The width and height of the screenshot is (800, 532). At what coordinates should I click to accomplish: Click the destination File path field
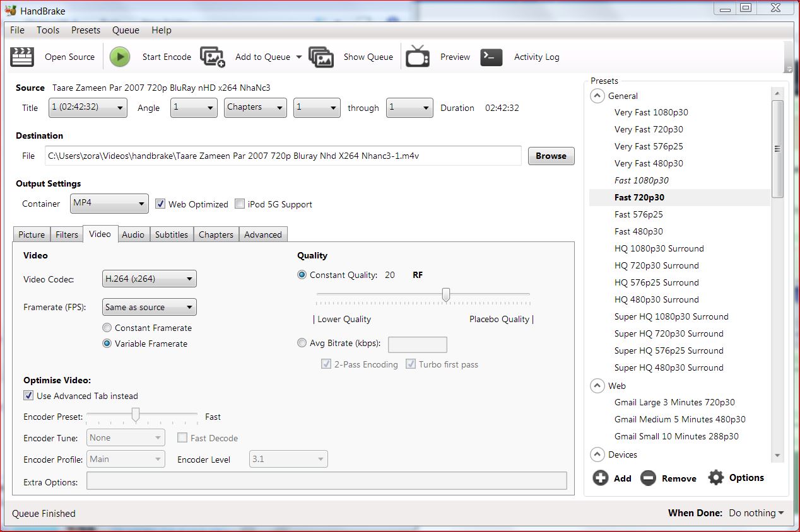283,156
